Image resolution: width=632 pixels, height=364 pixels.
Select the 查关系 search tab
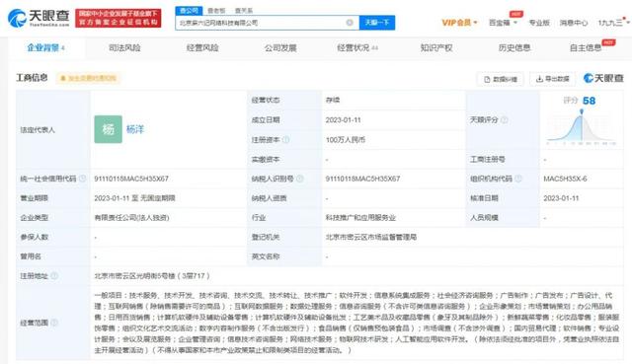point(244,11)
